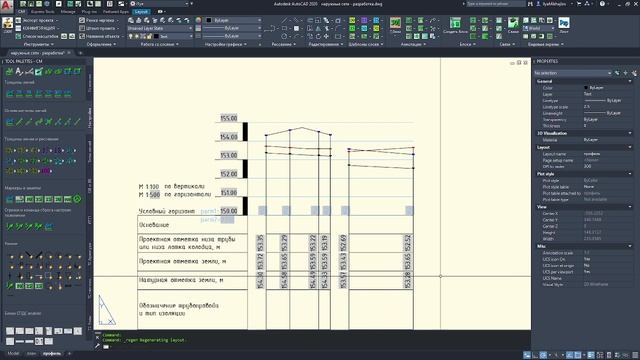
Task: Switch to the Layout ribbon tab
Action: 141,12
